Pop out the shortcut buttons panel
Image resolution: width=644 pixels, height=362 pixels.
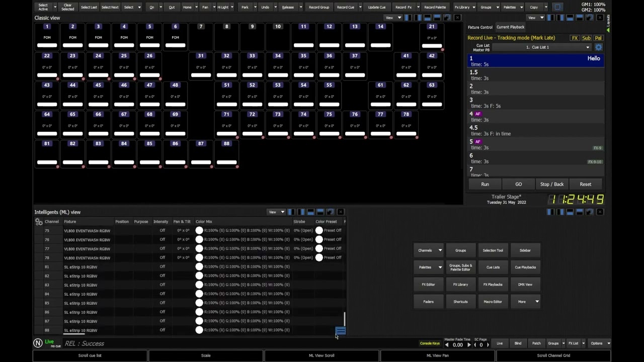coord(589,212)
